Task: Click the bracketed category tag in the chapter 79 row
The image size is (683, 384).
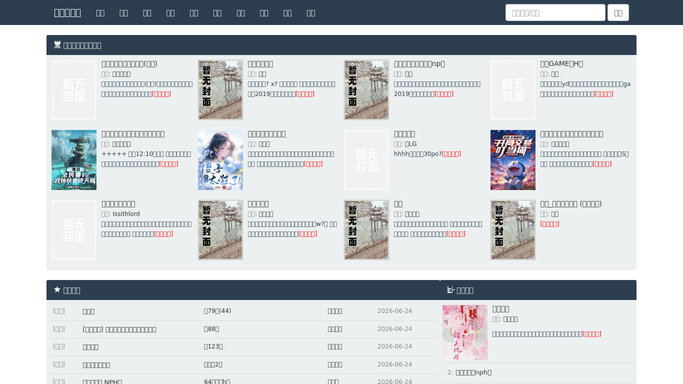Action: tap(59, 311)
